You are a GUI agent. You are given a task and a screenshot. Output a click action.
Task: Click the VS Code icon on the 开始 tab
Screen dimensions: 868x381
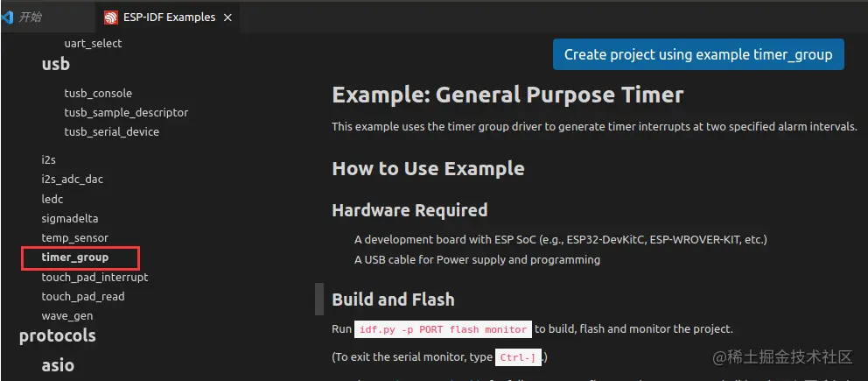(x=8, y=17)
